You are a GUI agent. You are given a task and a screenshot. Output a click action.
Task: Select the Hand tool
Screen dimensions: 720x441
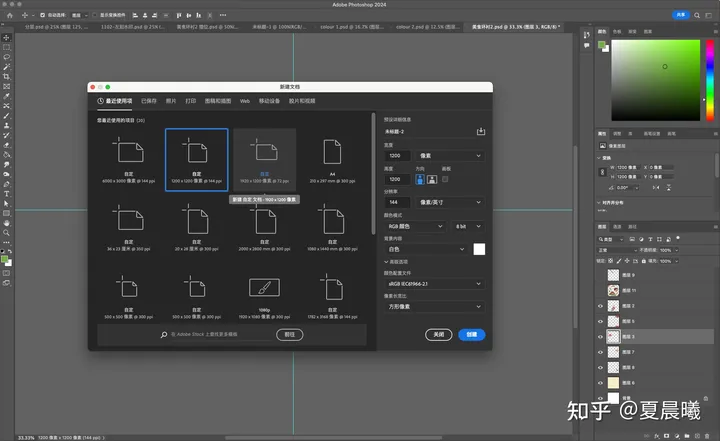pyautogui.click(x=6, y=223)
